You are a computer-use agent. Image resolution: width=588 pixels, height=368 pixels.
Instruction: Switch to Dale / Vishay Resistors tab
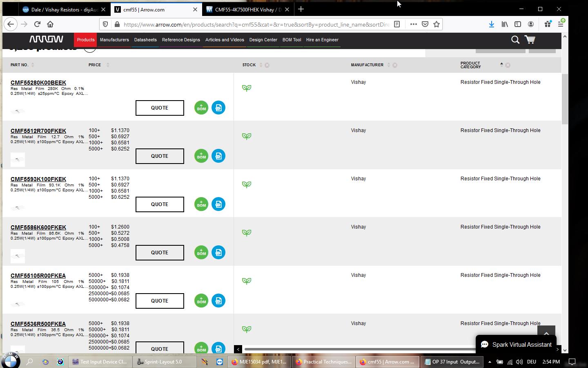(64, 9)
